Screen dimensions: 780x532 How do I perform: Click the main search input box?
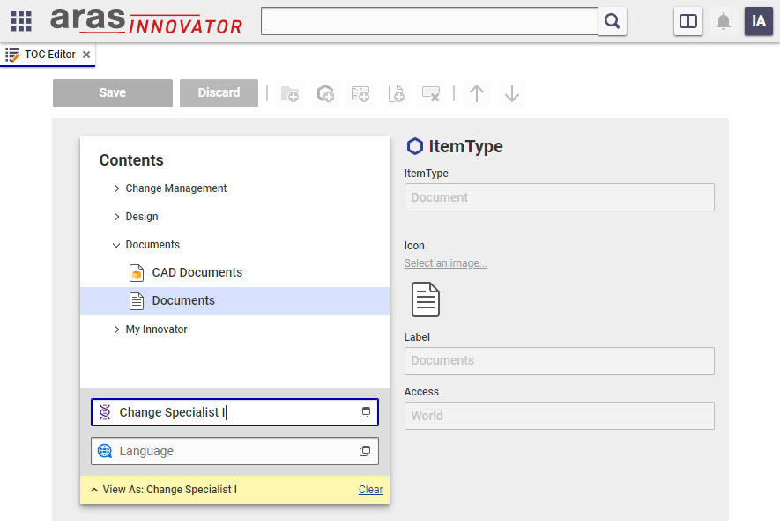(430, 21)
